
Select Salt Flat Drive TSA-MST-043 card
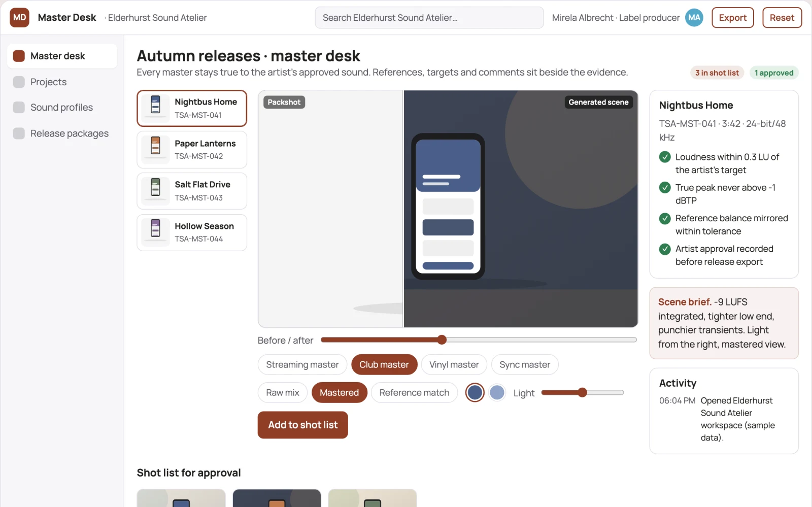point(192,191)
